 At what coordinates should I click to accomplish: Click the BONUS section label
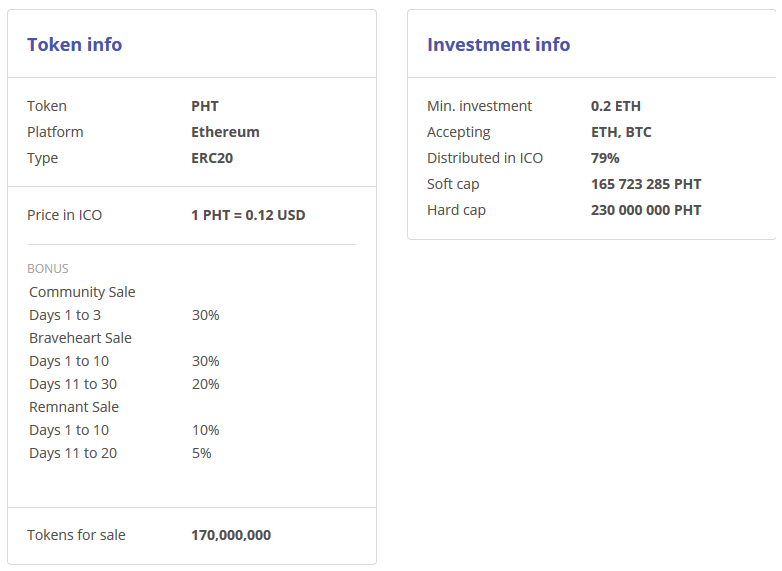48,269
